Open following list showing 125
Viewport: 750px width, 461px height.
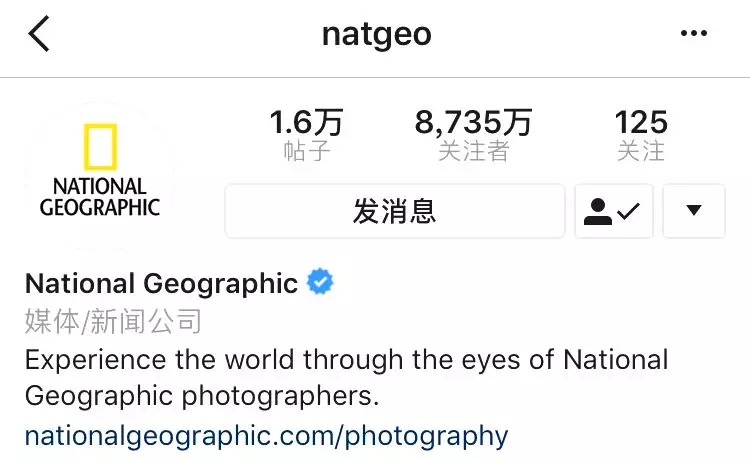[641, 122]
